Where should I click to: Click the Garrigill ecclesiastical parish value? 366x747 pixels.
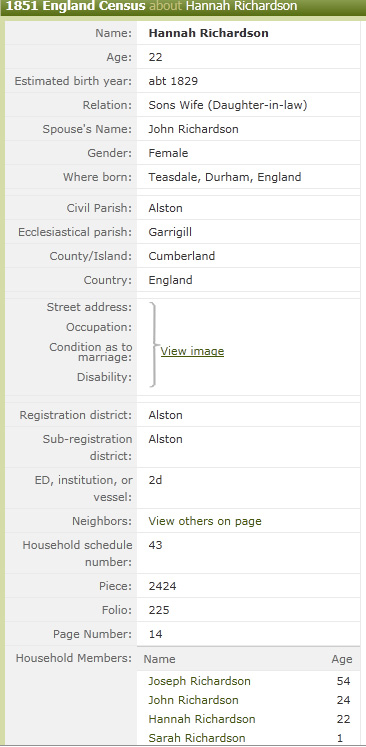(x=170, y=232)
